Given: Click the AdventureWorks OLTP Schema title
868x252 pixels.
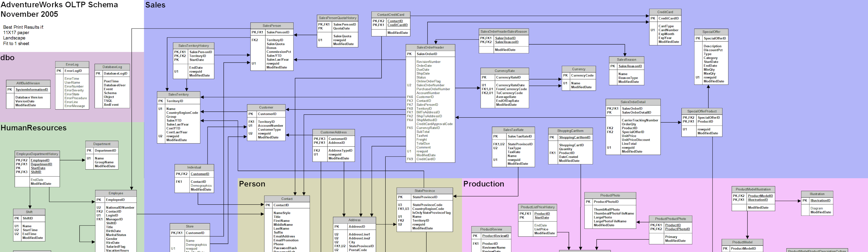Looking at the screenshot, I should [x=59, y=5].
